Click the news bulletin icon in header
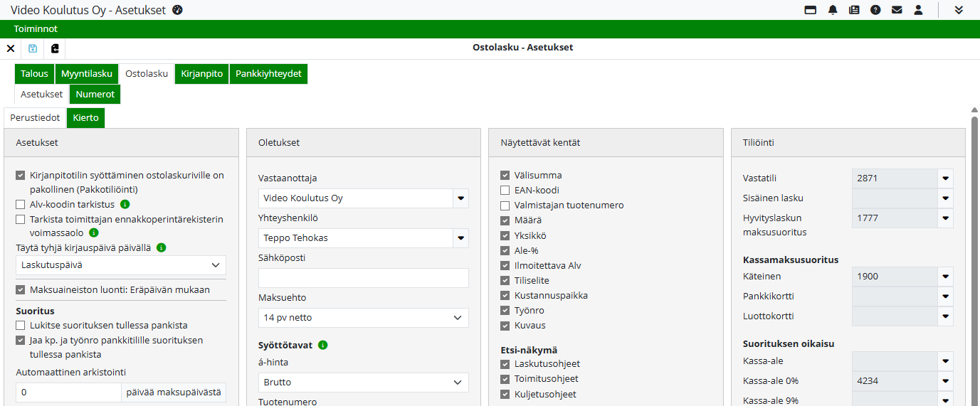980x406 pixels. (854, 10)
